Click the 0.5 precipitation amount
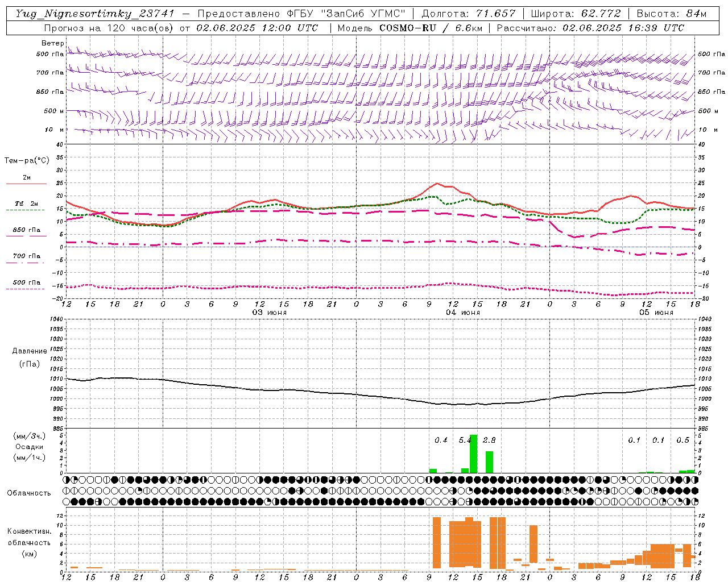728x582 pixels. tap(682, 440)
